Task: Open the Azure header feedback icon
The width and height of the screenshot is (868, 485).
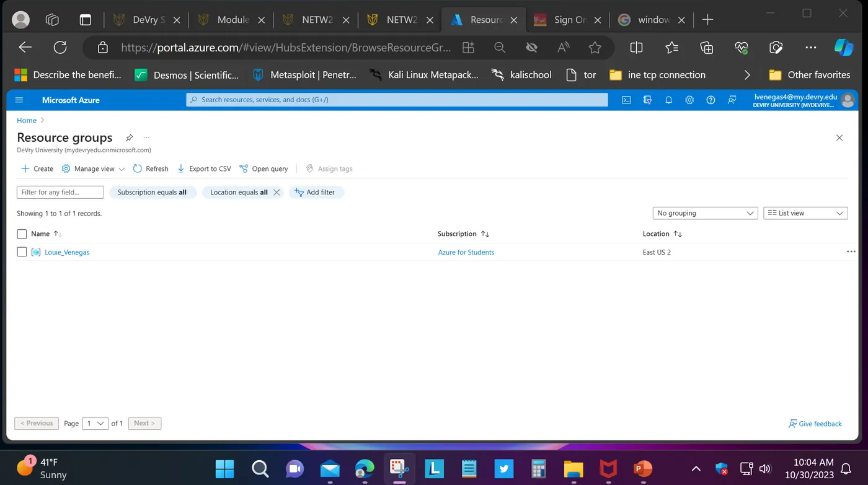Action: [x=732, y=100]
